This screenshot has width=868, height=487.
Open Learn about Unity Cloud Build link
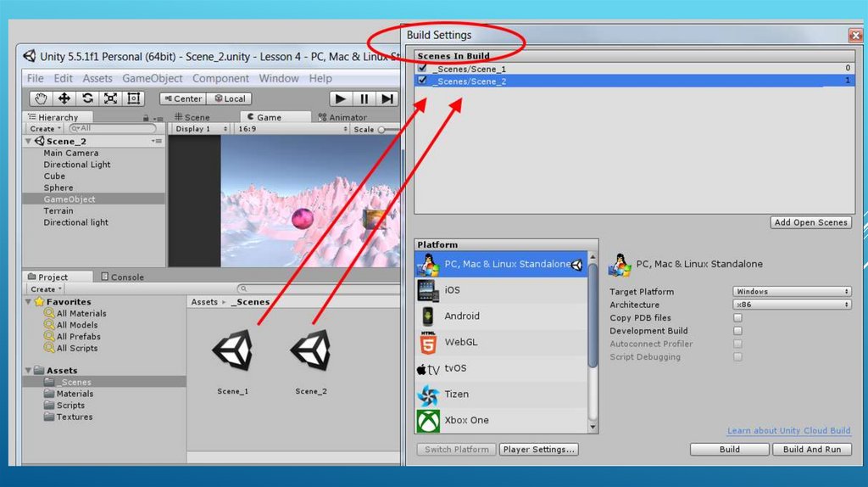[x=788, y=430]
